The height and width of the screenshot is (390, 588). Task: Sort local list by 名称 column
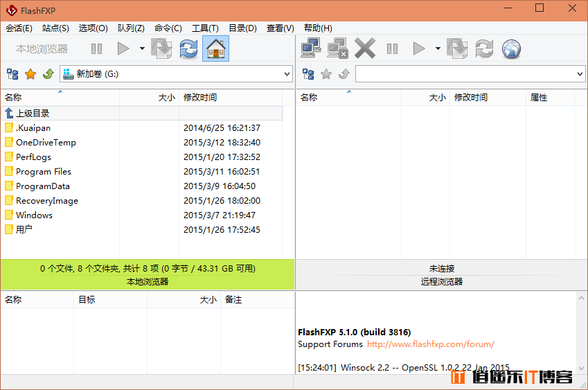pyautogui.click(x=60, y=98)
